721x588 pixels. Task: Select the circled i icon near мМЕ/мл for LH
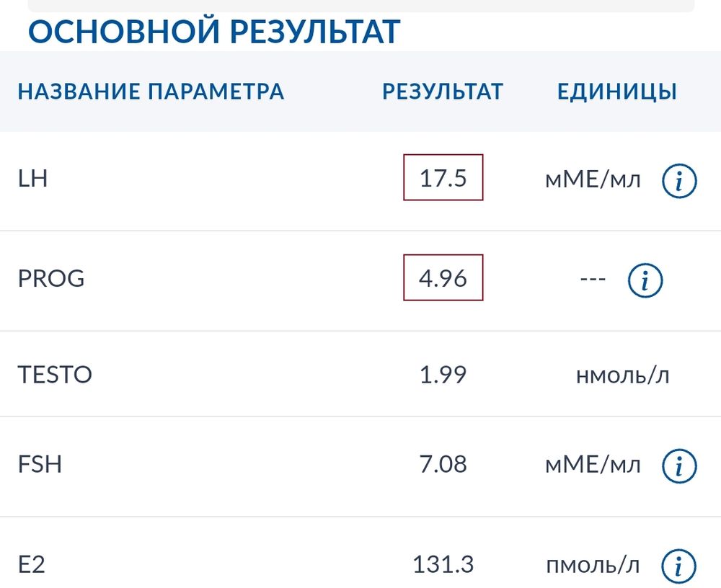pos(681,179)
